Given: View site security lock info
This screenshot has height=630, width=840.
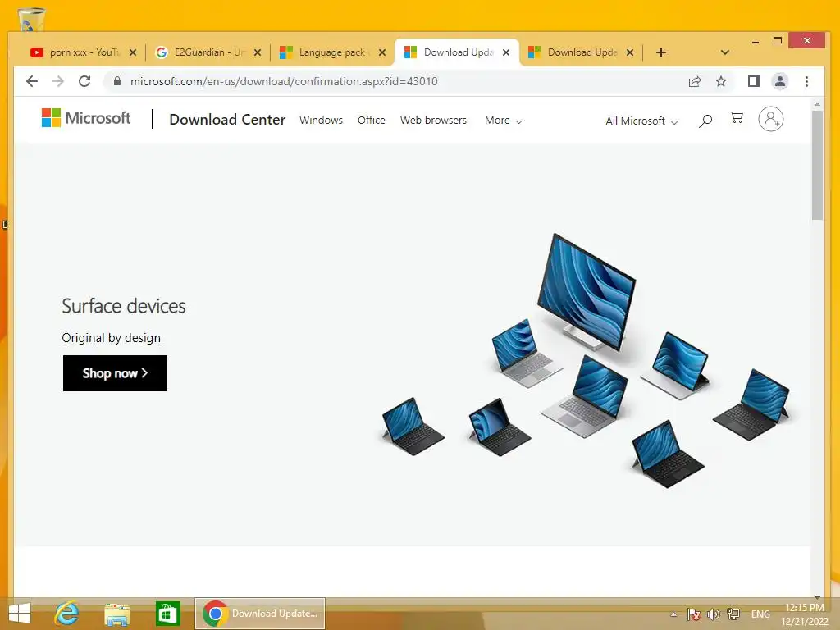Looking at the screenshot, I should (117, 81).
